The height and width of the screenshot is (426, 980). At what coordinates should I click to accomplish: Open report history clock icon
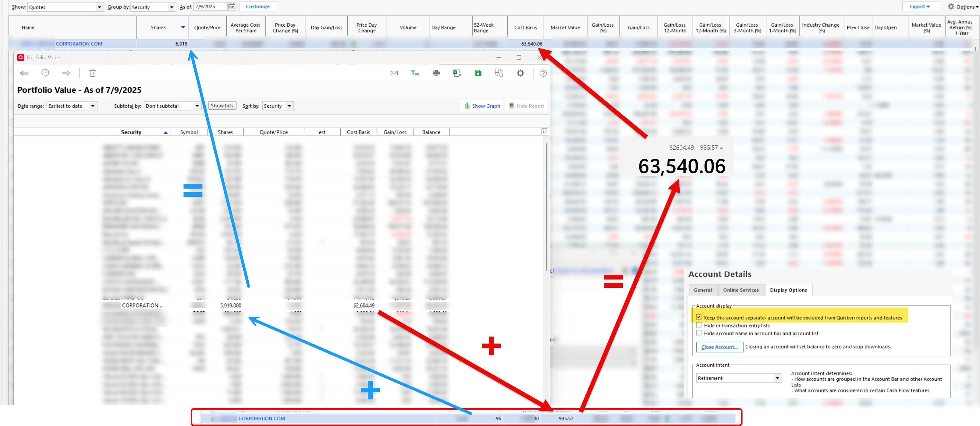(45, 73)
